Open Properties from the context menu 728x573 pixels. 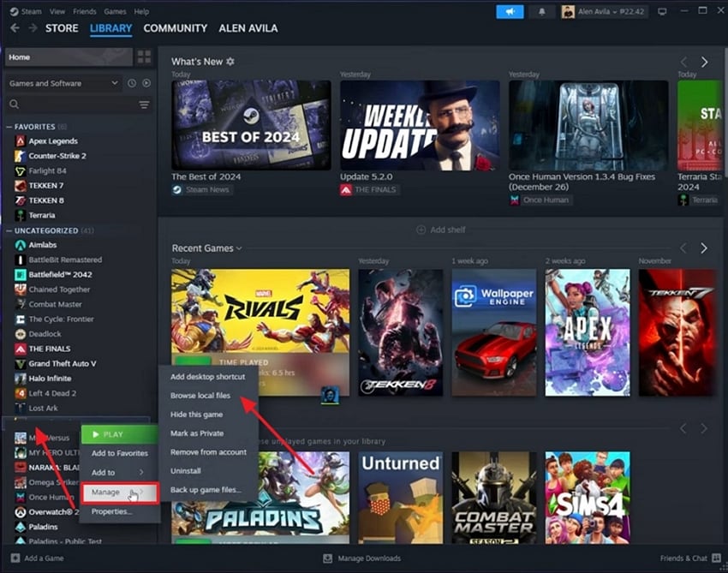(111, 511)
